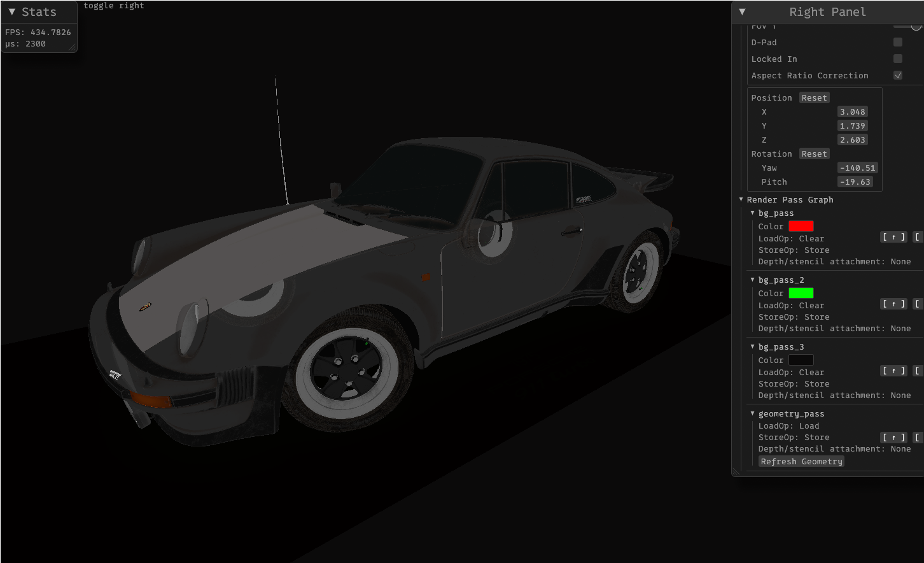Reset the camera Rotation
Image resolution: width=924 pixels, height=563 pixels.
[x=815, y=153]
